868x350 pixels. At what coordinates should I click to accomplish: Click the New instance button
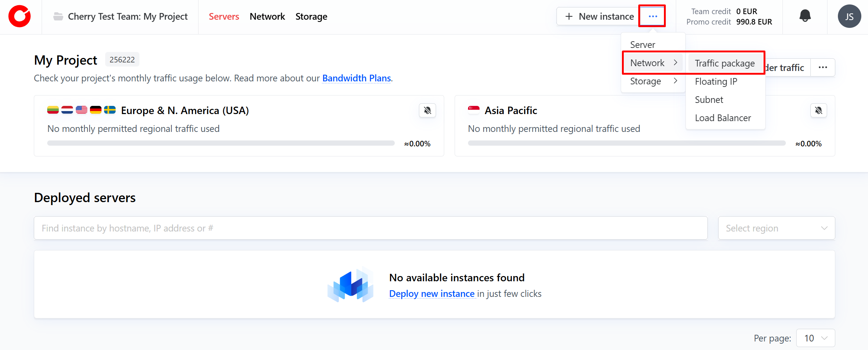click(x=599, y=17)
